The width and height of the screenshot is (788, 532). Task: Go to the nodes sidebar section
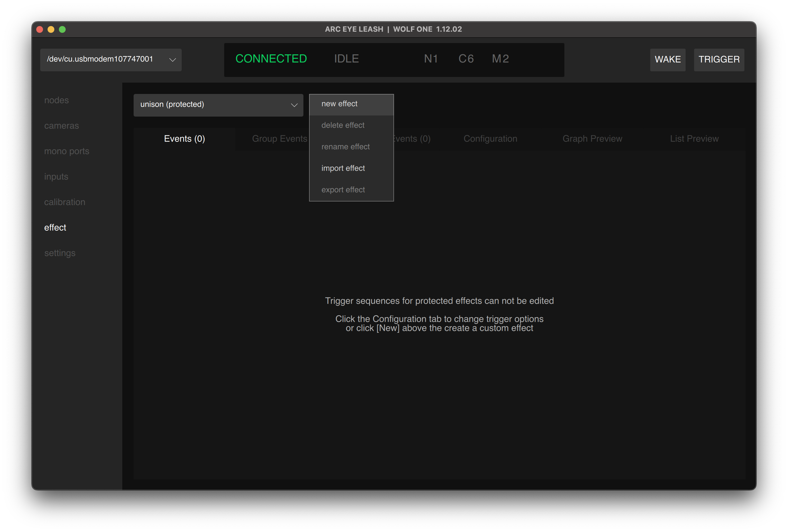coord(56,100)
